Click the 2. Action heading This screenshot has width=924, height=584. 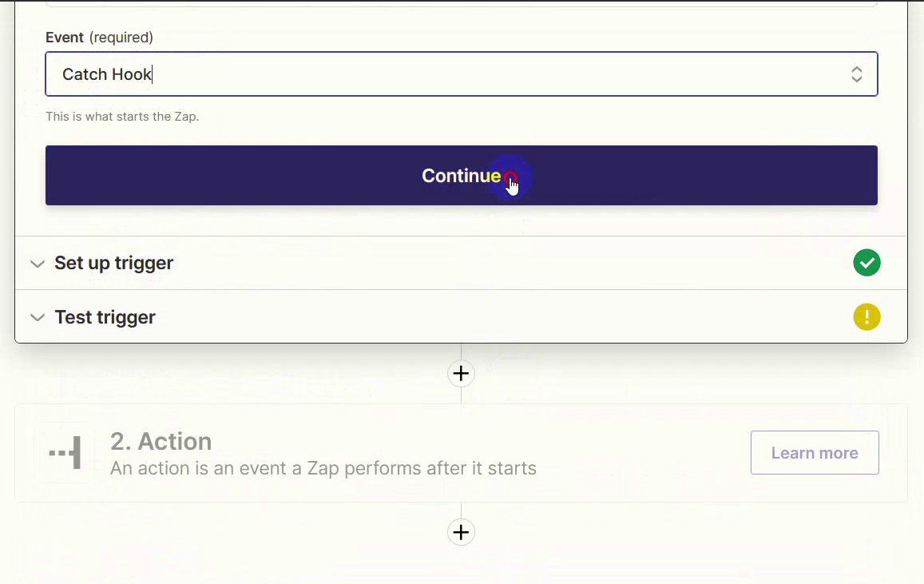(x=161, y=441)
